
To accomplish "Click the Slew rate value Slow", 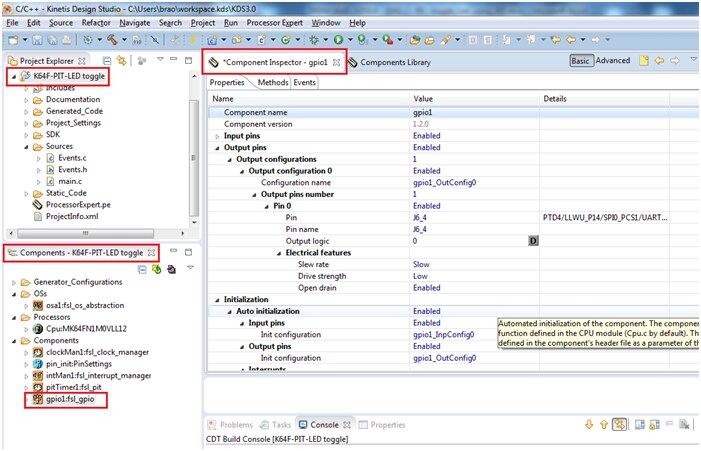I will point(421,265).
